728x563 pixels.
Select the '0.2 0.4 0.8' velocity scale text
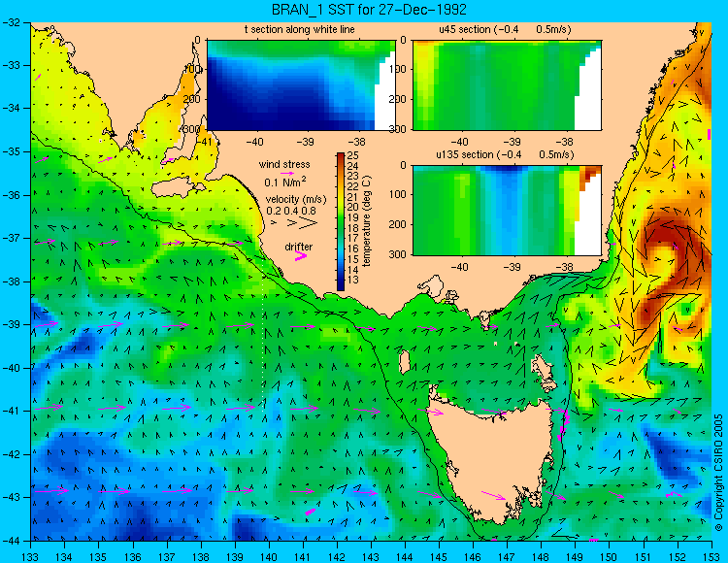[291, 211]
